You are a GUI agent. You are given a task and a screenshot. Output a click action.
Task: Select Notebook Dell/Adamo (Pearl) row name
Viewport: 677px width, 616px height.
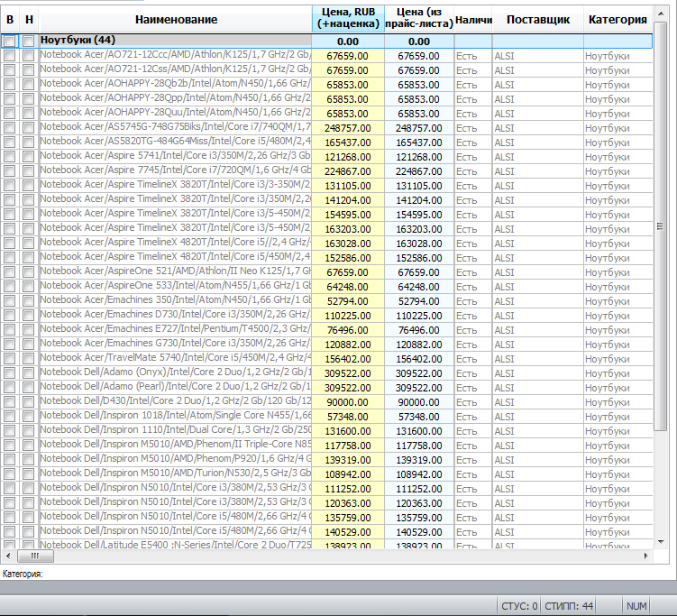175,387
